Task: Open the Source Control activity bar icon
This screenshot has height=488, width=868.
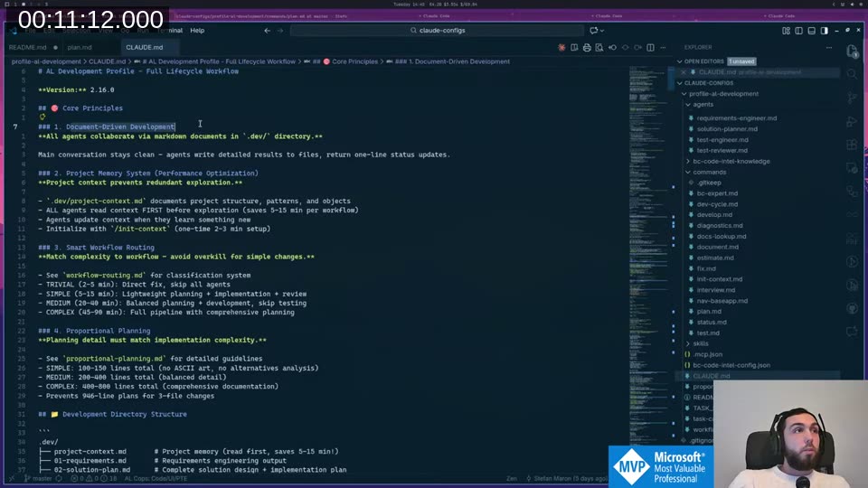Action: (x=852, y=98)
